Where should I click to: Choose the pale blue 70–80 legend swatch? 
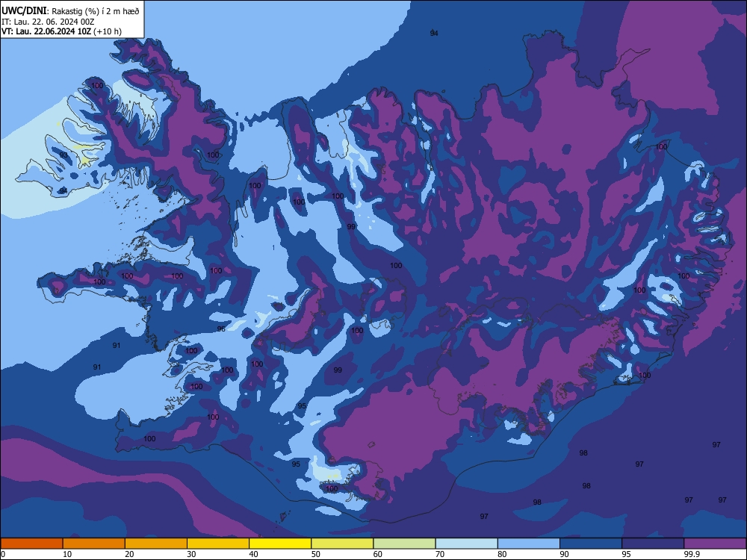[x=467, y=544]
